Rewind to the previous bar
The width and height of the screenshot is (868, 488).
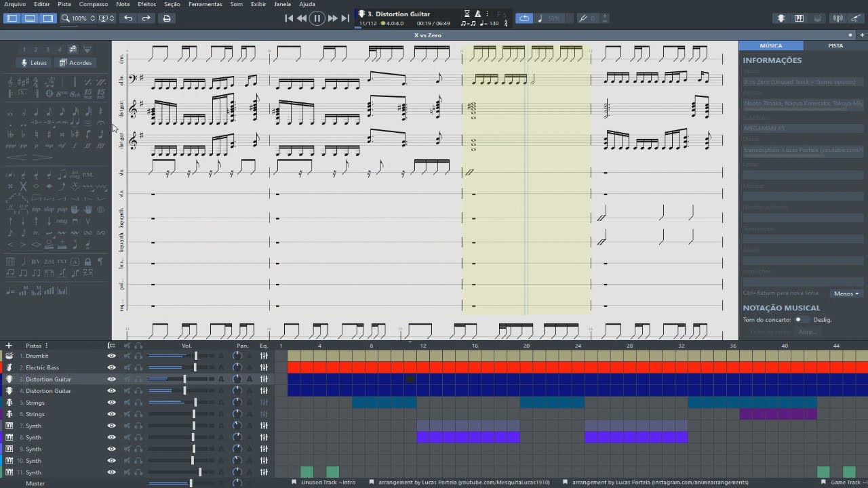pyautogui.click(x=302, y=18)
